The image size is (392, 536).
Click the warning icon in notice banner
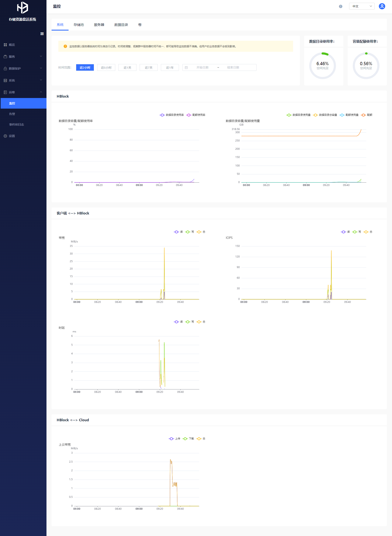click(65, 46)
